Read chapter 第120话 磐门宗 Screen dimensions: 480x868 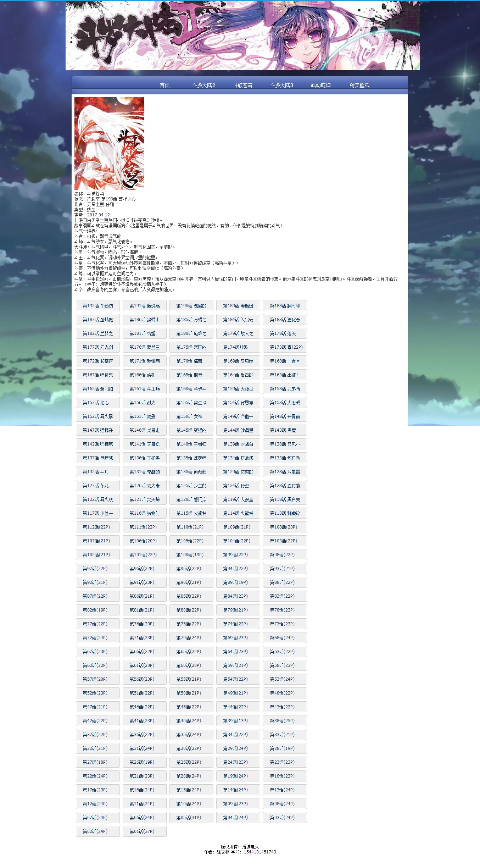tap(191, 499)
